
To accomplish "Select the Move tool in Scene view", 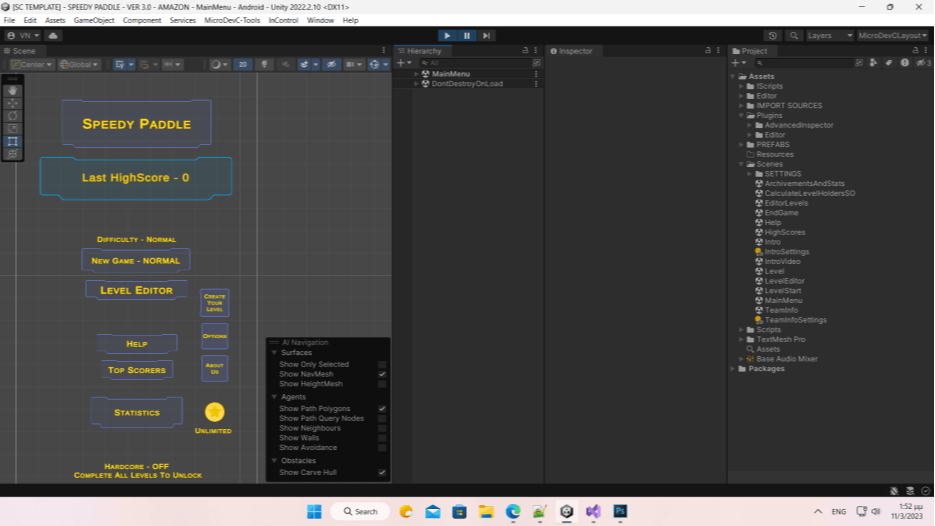I will click(x=13, y=103).
